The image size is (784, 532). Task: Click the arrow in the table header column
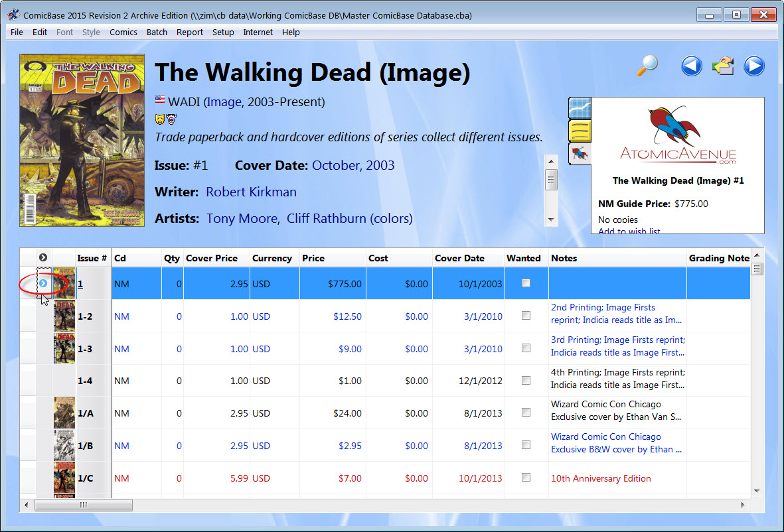click(x=42, y=258)
